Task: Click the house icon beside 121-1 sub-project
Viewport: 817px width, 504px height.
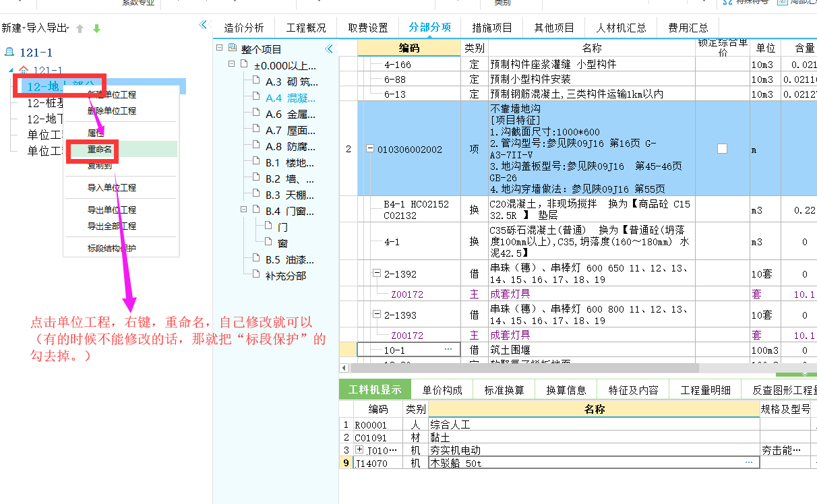Action: (24, 70)
